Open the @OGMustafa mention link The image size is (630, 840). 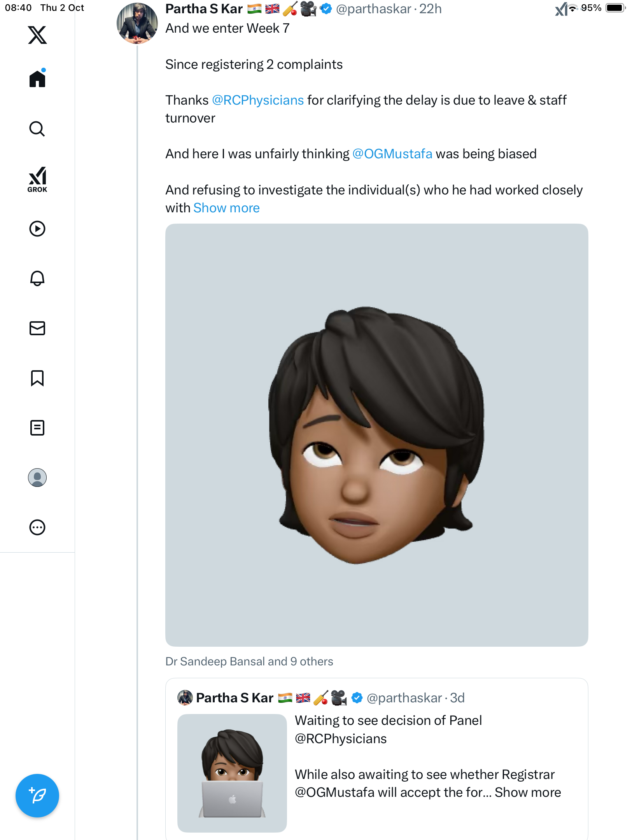(392, 154)
